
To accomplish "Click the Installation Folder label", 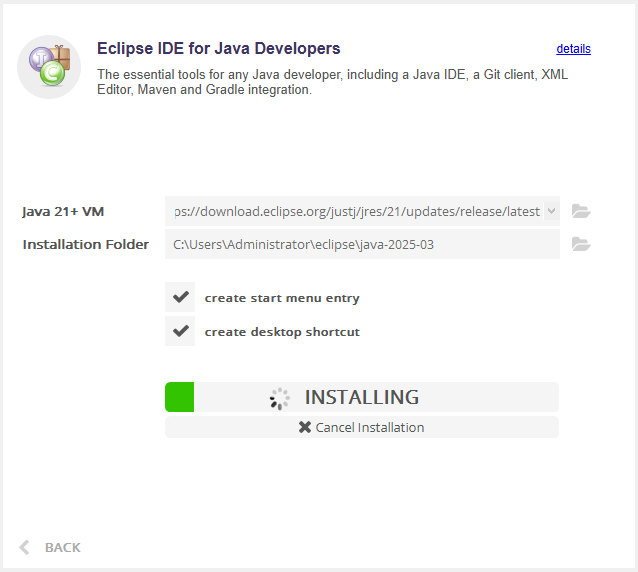I will click(x=86, y=245).
